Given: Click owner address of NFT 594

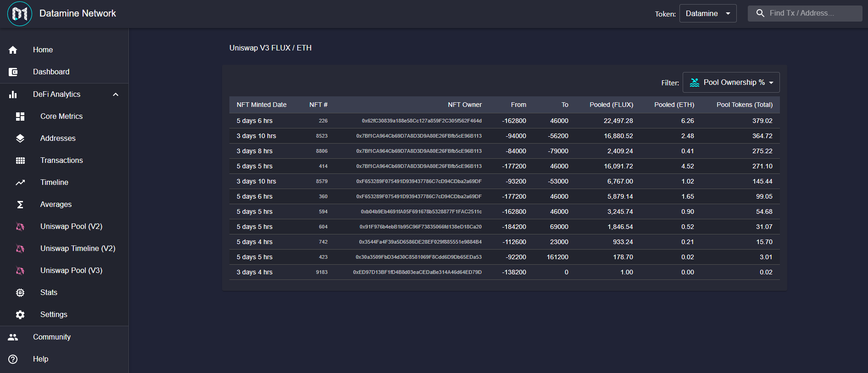Looking at the screenshot, I should click(421, 212).
